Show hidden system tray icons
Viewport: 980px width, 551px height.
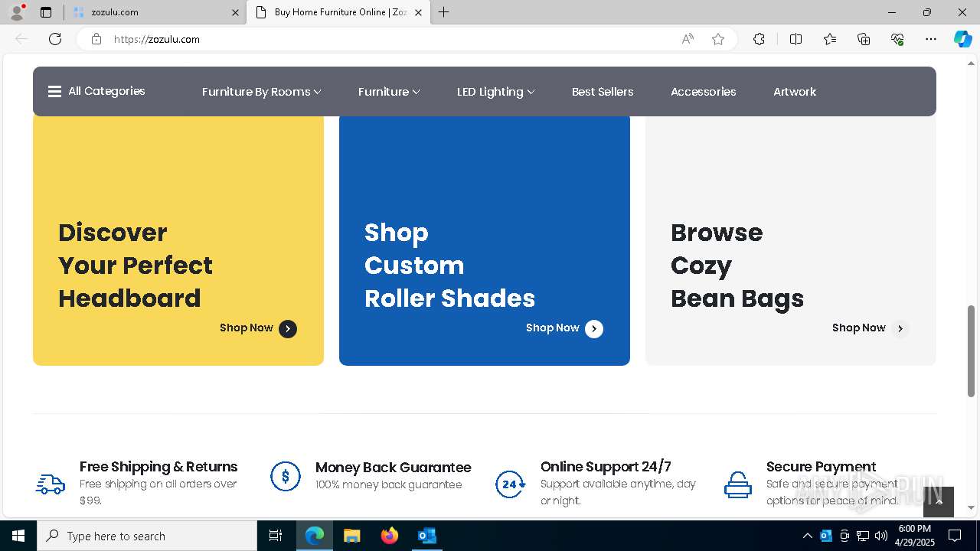pos(807,536)
